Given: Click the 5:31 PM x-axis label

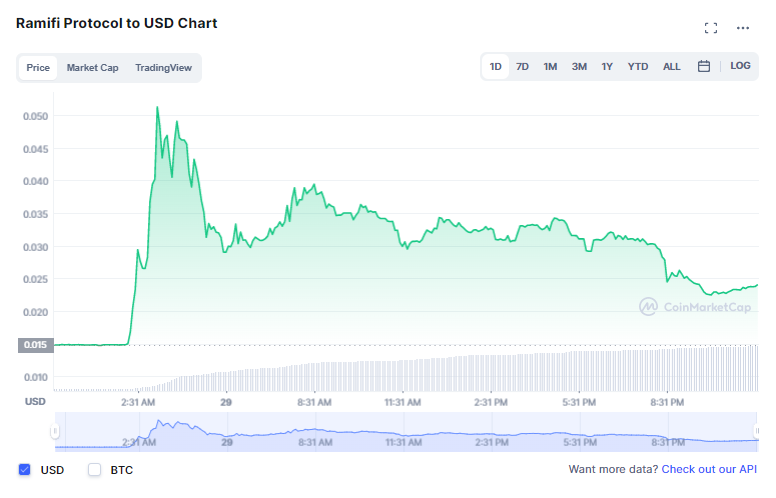Looking at the screenshot, I should [579, 402].
